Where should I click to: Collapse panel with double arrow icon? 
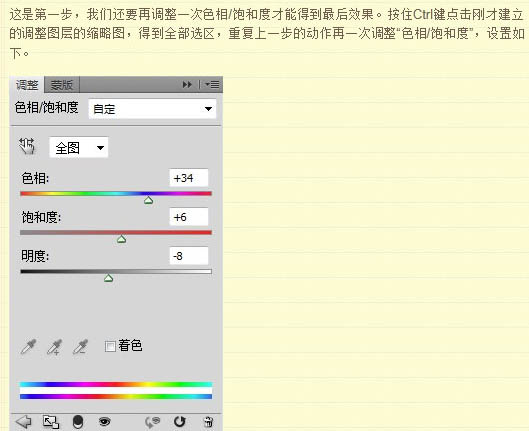tap(187, 84)
